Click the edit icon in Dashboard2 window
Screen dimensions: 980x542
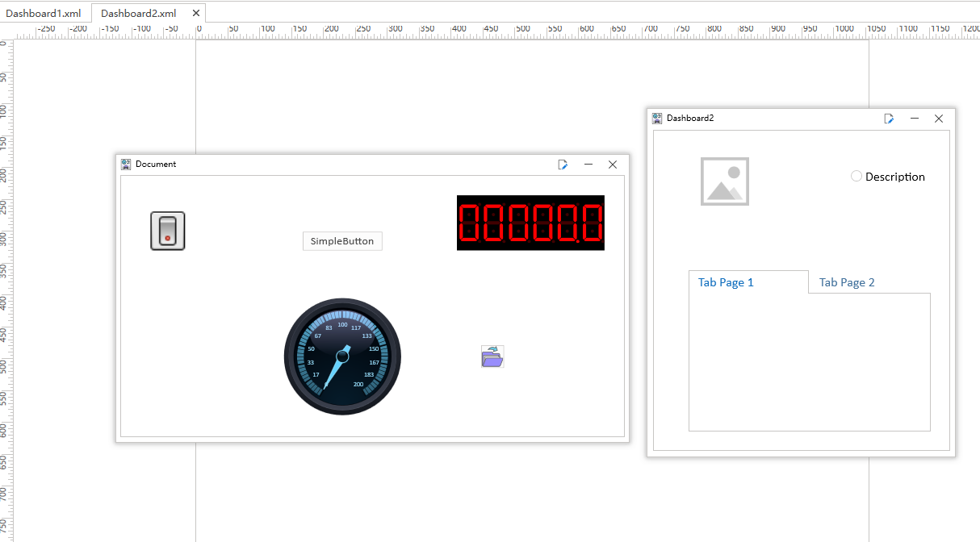click(889, 119)
